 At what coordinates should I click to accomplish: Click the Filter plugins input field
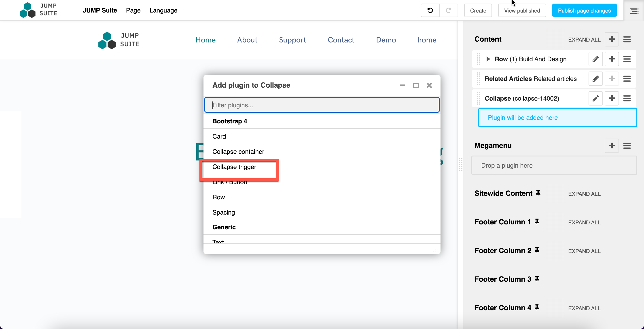tap(322, 105)
